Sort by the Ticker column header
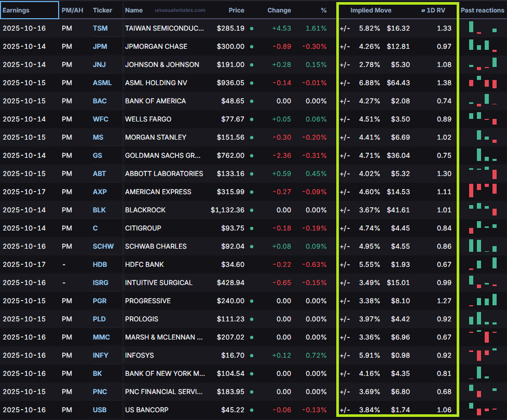Viewport: 507px width, 420px height. 103,10
